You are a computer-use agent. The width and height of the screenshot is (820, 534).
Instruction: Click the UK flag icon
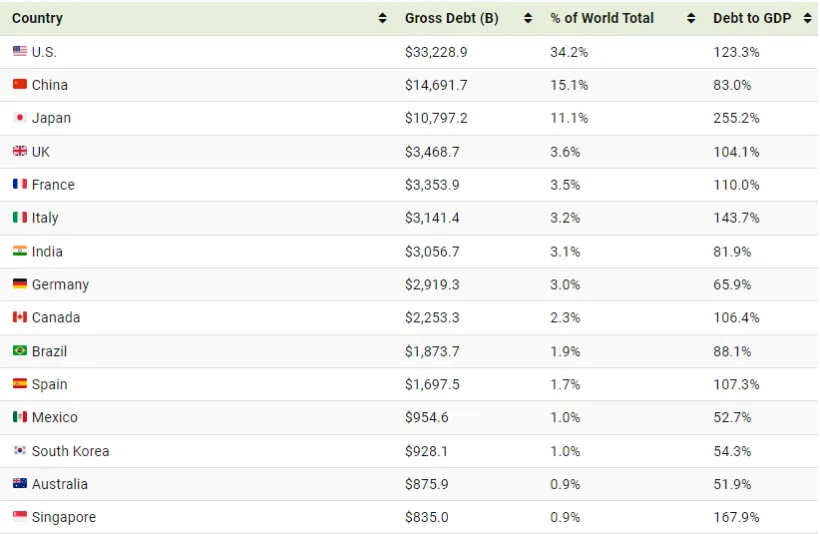[20, 151]
